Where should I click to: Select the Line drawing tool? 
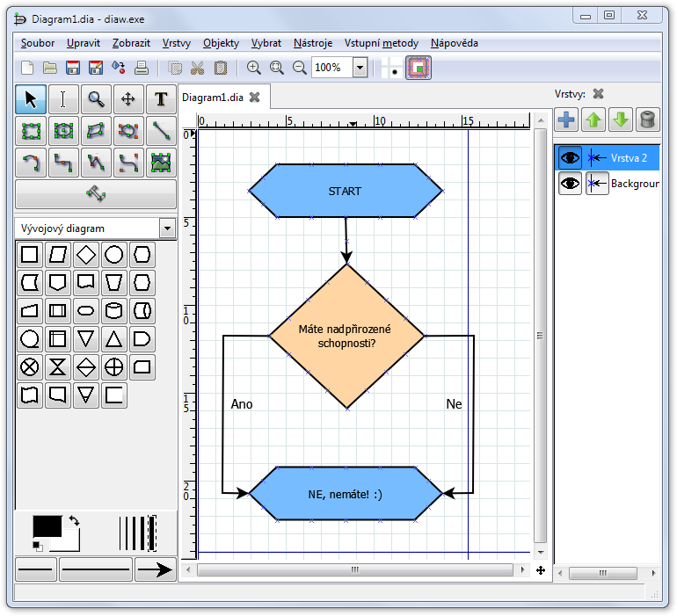[161, 131]
